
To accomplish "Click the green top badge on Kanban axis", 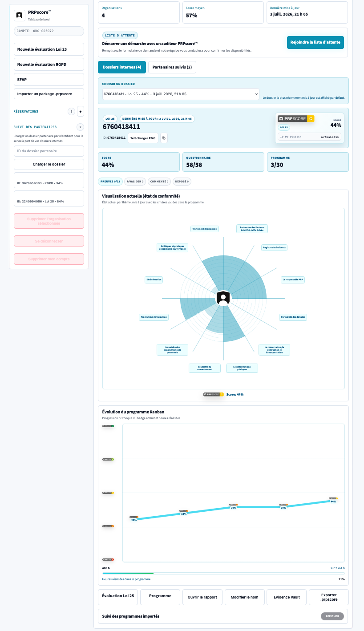I will (108, 426).
